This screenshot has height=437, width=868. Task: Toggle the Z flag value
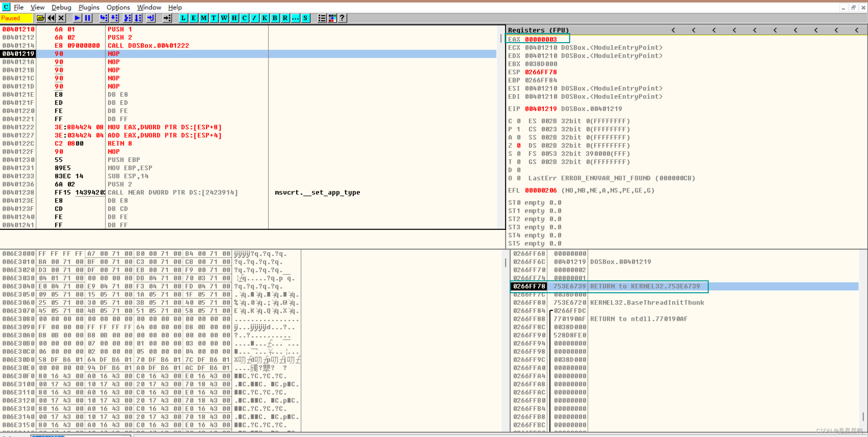point(519,145)
